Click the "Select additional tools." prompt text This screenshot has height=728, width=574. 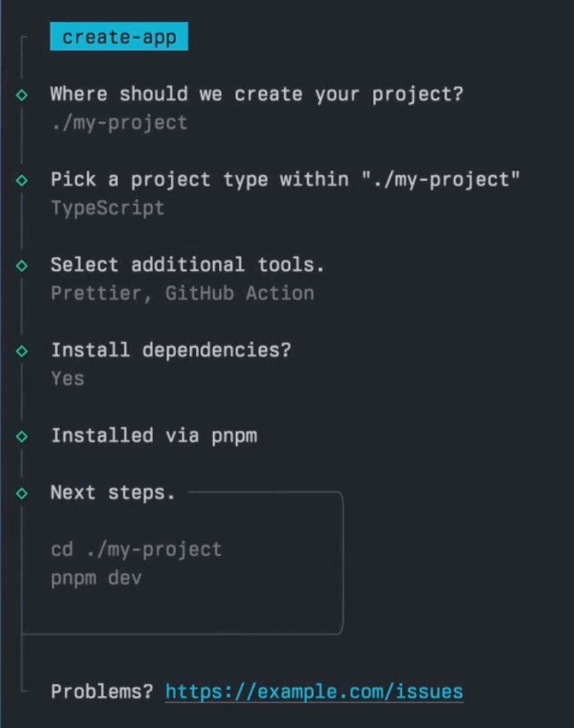tap(187, 265)
